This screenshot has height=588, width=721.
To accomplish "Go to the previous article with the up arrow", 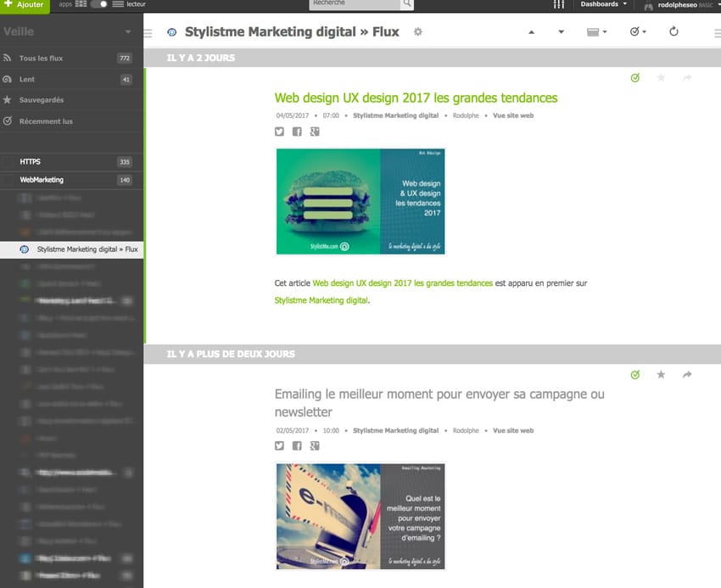I will pos(531,31).
